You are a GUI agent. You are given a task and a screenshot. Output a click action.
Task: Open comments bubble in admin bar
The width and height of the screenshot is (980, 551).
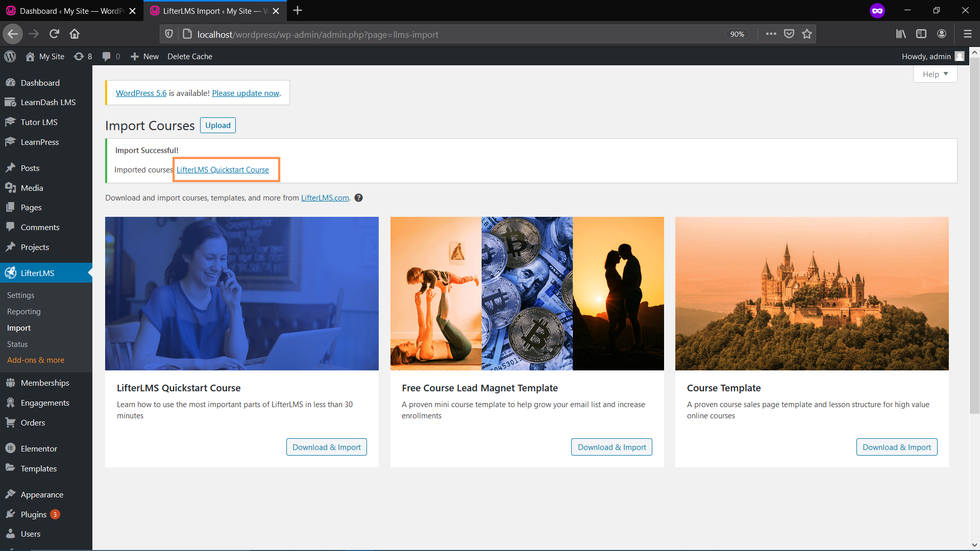pyautogui.click(x=111, y=56)
